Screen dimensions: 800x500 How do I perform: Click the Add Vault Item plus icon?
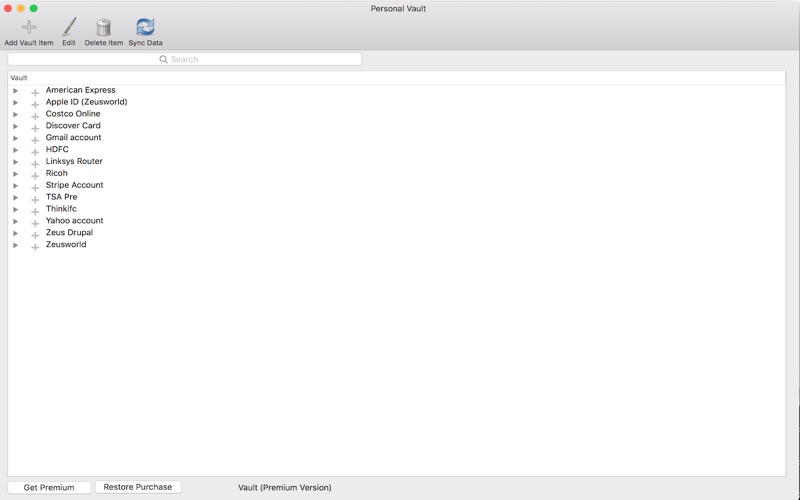29,27
